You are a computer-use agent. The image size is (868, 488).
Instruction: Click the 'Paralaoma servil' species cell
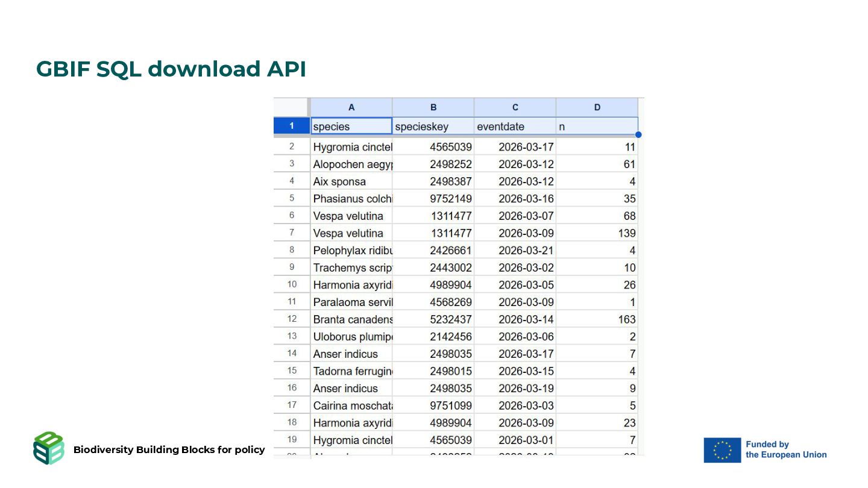(351, 302)
